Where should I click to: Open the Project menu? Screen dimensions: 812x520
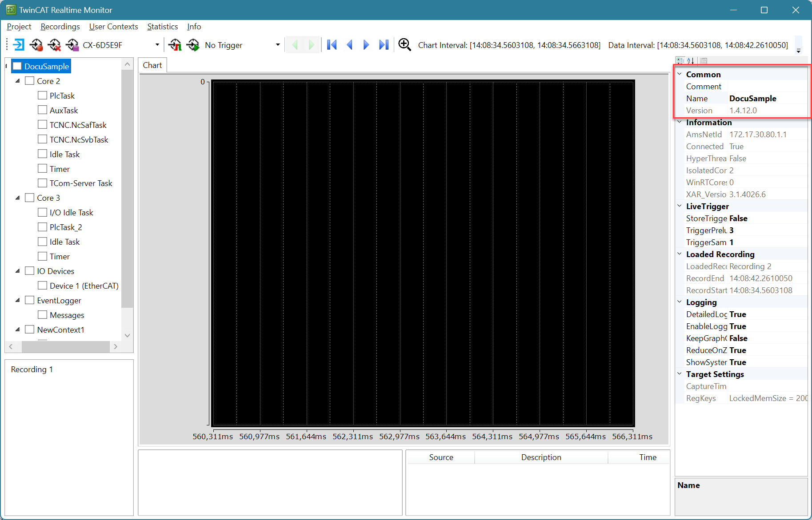(x=19, y=27)
